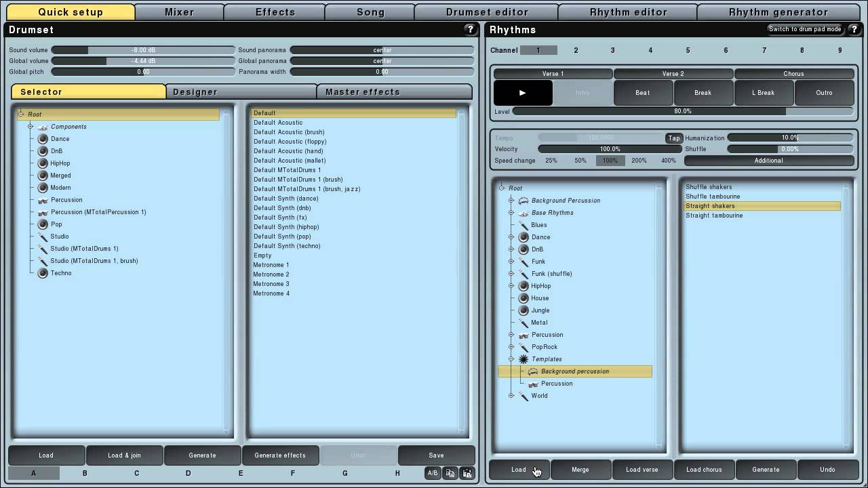This screenshot has height=488, width=868.
Task: Select preset slot B
Action: tap(85, 473)
